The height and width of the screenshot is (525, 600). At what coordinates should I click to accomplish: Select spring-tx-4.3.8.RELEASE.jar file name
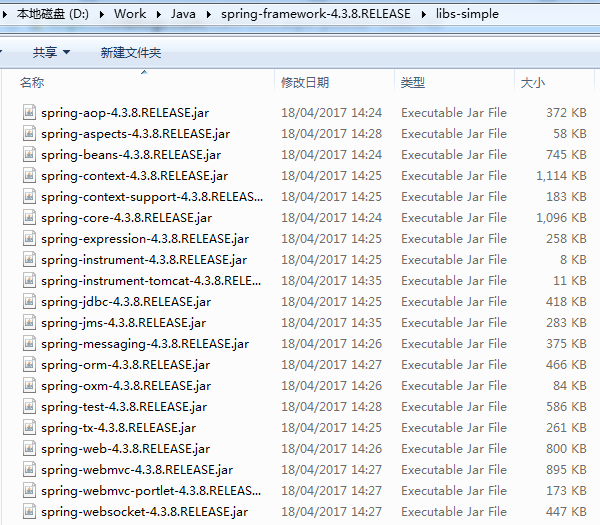pos(119,428)
